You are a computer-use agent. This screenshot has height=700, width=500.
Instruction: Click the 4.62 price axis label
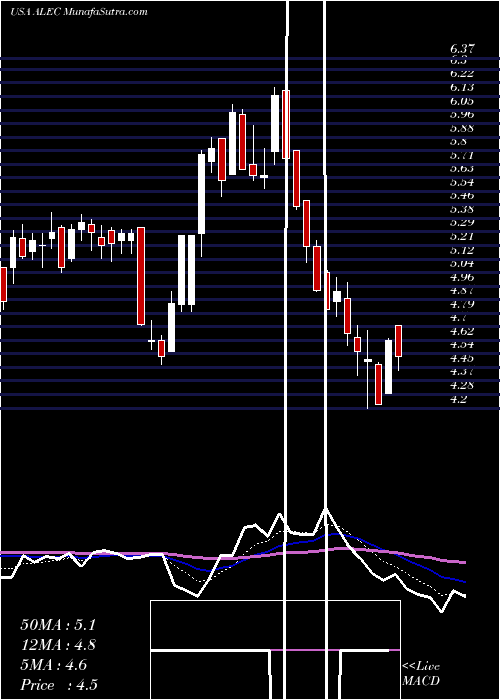pyautogui.click(x=462, y=331)
